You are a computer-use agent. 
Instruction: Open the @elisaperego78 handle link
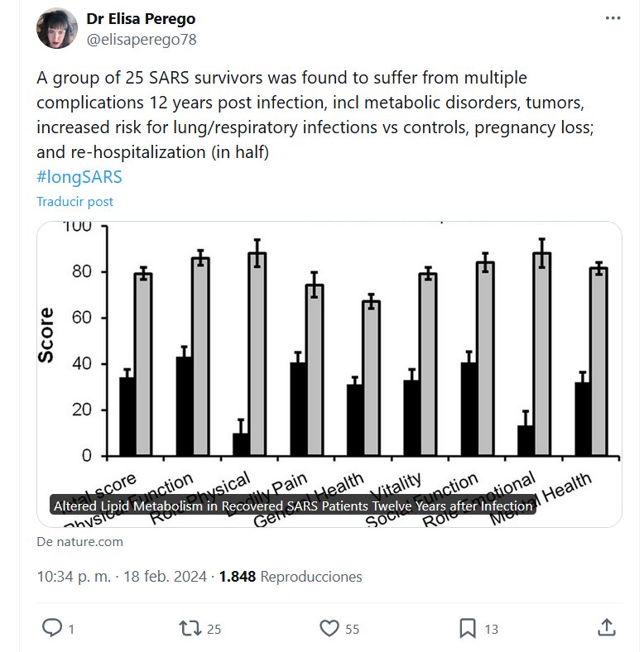coord(142,39)
